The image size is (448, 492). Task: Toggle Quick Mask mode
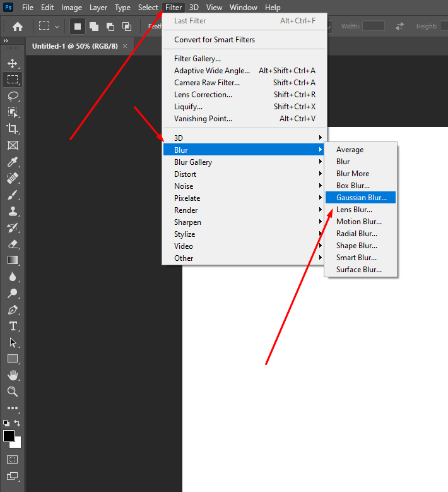[x=12, y=459]
